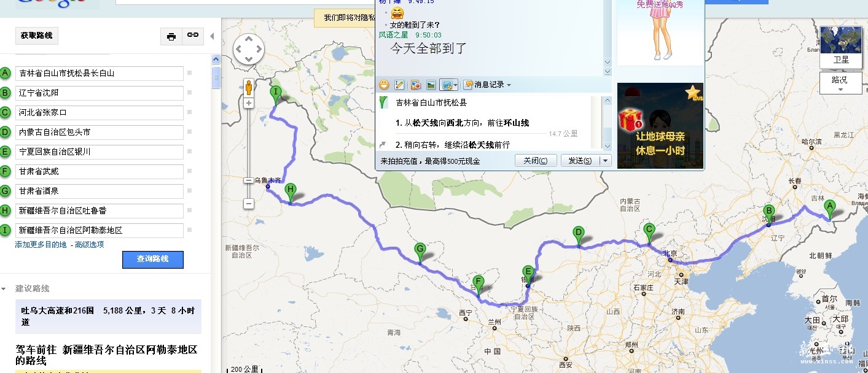Toggle the 卫星 satellite view button
The height and width of the screenshot is (373, 868).
[x=841, y=60]
